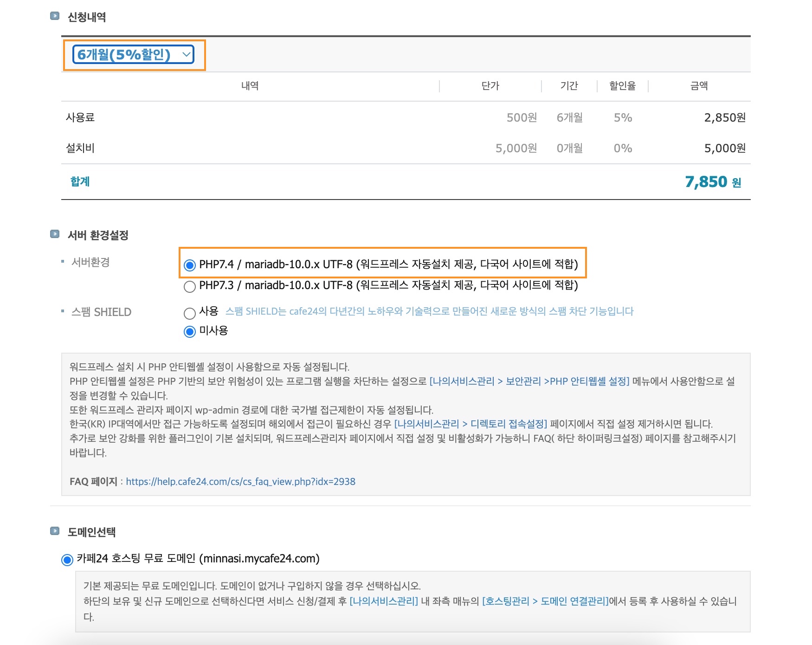Open the 6개월(5%할인) period dropdown
The height and width of the screenshot is (645, 812).
click(133, 55)
